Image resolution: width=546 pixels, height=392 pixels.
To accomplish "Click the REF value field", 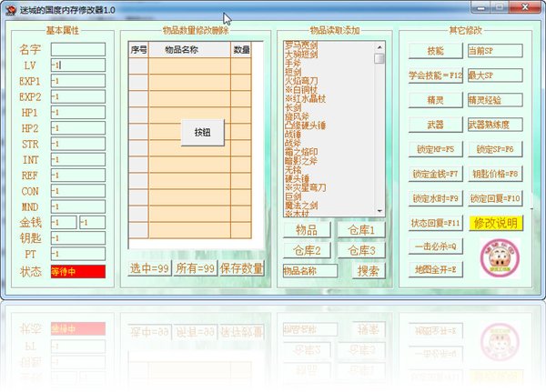I will (x=78, y=176).
